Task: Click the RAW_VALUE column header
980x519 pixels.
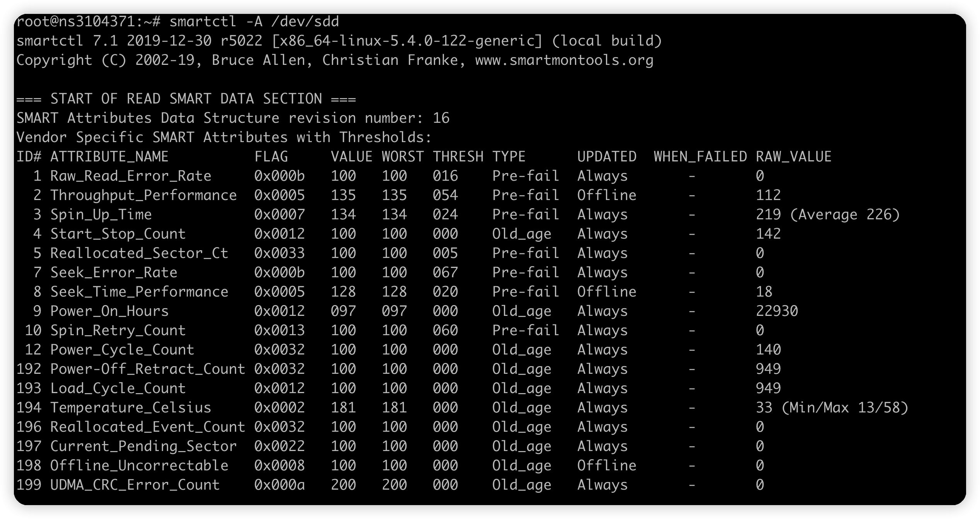Action: (793, 157)
